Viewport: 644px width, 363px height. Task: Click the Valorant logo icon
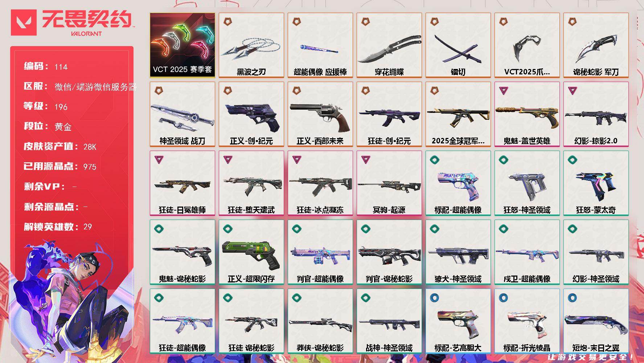[24, 23]
